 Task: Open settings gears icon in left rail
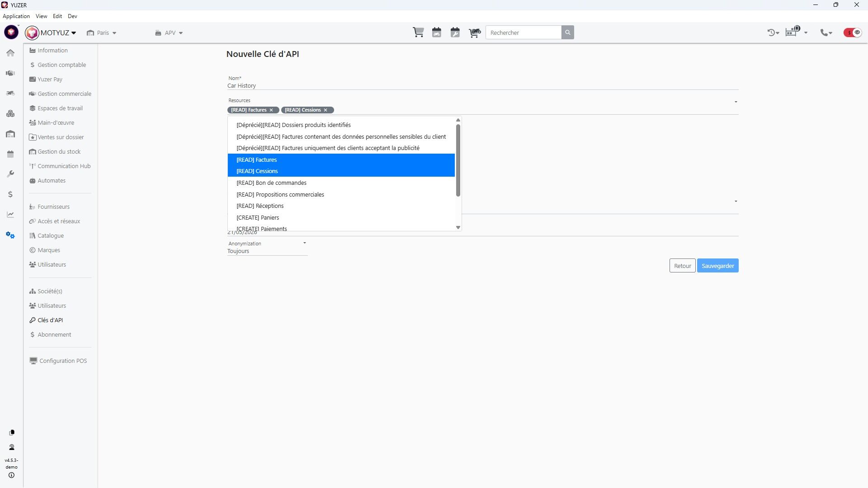pyautogui.click(x=10, y=235)
